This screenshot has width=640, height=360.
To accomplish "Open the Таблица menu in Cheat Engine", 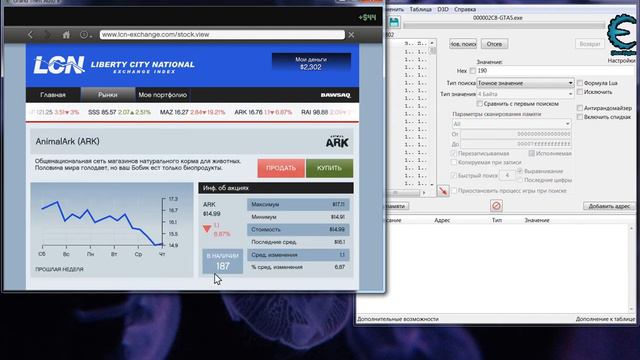I will (x=420, y=9).
